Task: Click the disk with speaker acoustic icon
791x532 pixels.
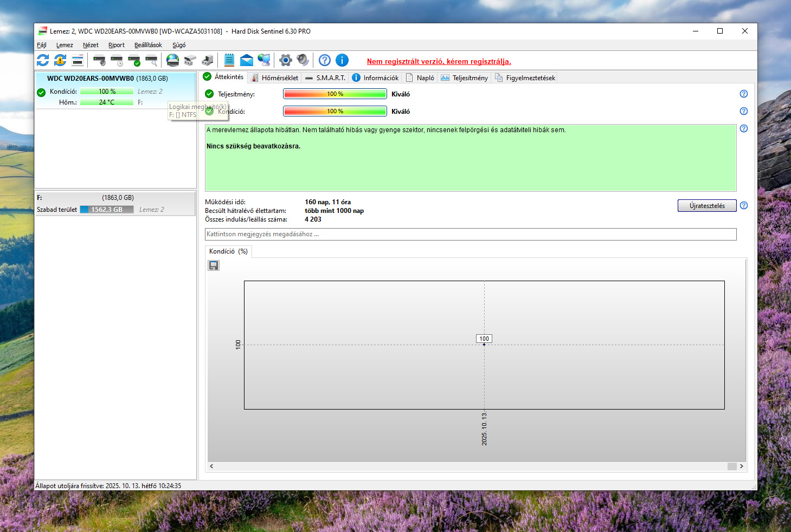Action: (99, 60)
